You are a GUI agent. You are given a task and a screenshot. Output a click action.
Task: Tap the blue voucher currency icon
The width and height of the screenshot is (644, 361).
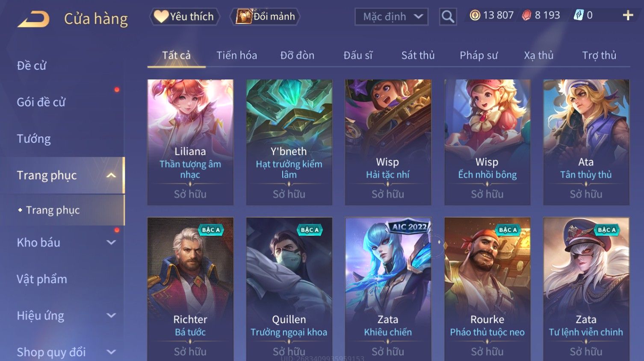(x=578, y=15)
